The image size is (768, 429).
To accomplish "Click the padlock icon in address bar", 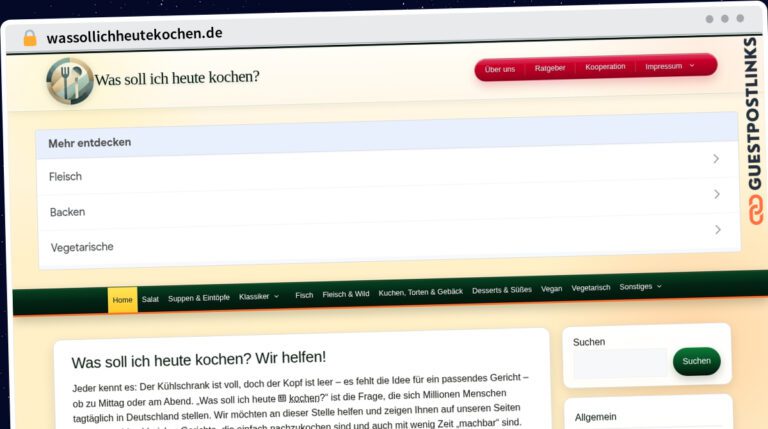I will pos(30,38).
